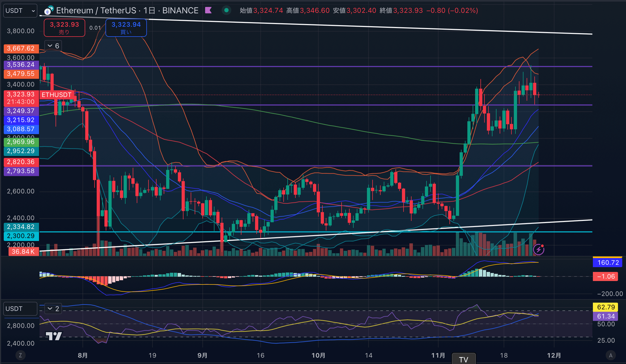Click the 61.34 purple RSI label
626x364 pixels.
point(605,316)
